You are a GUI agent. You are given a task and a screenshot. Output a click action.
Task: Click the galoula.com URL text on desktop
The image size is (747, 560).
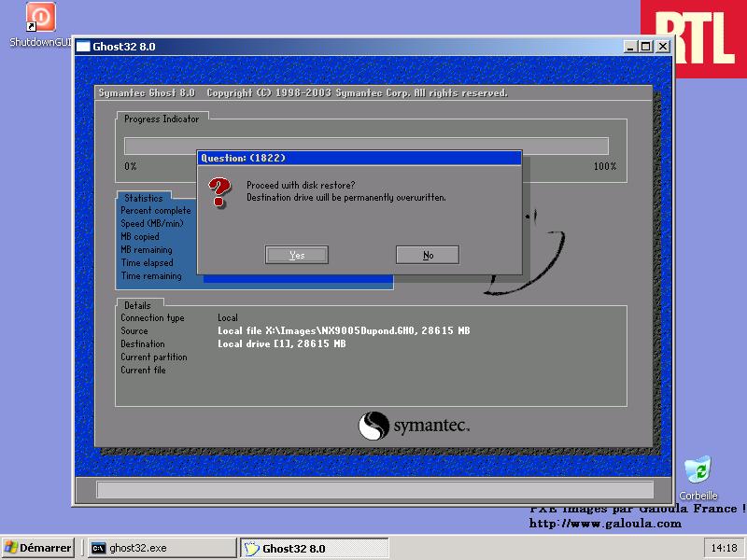tap(605, 524)
